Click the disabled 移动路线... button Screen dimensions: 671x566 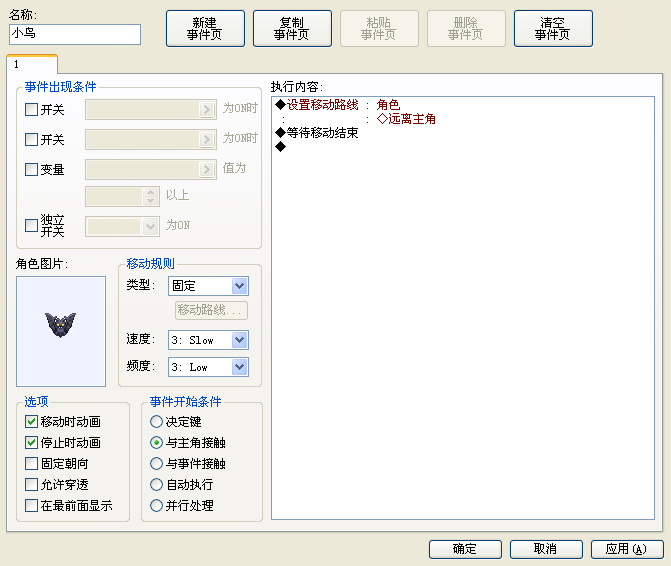point(211,310)
